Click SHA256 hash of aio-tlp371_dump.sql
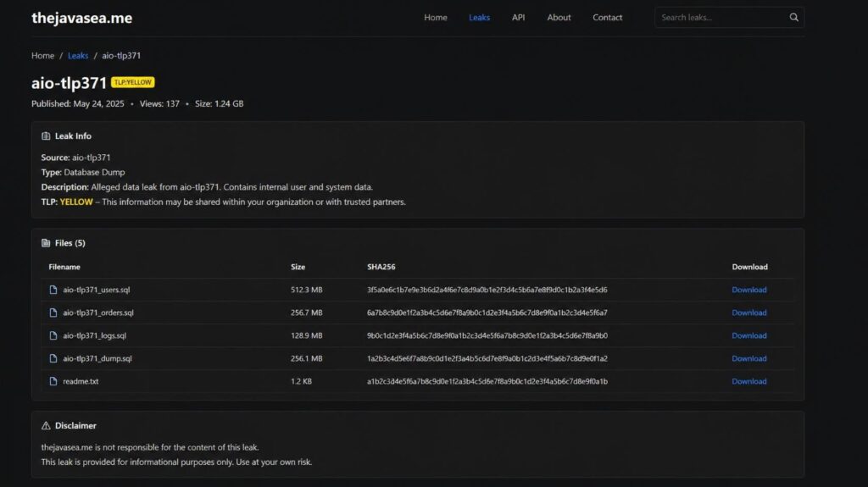The width and height of the screenshot is (868, 487). click(x=487, y=358)
